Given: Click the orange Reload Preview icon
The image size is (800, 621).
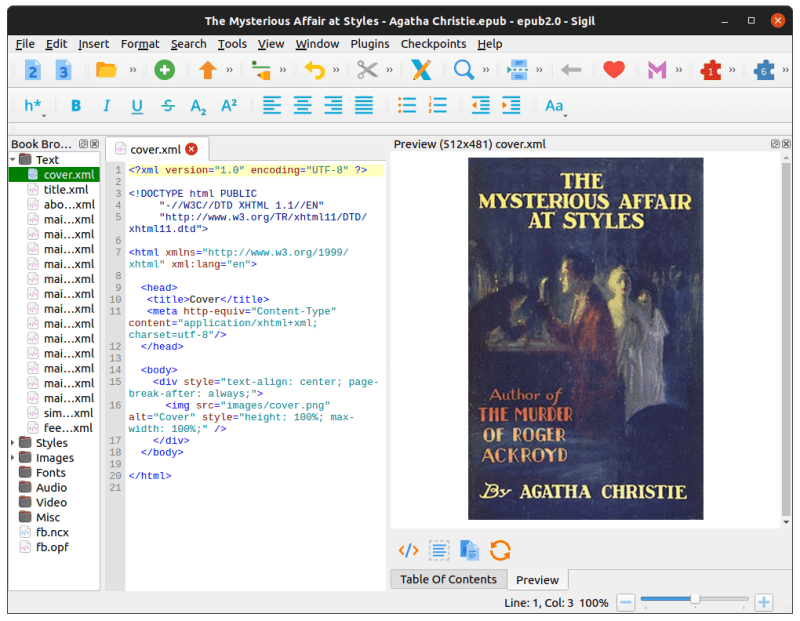Looking at the screenshot, I should [x=500, y=550].
